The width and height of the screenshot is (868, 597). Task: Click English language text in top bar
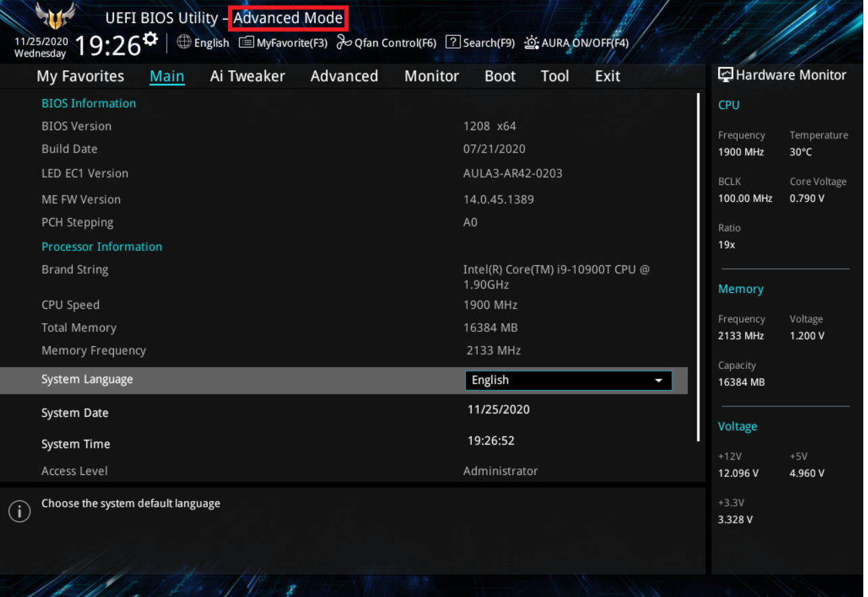tap(212, 42)
